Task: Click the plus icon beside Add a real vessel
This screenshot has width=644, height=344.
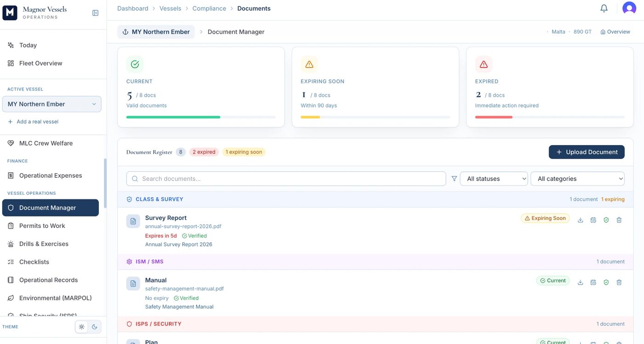Action: point(10,122)
